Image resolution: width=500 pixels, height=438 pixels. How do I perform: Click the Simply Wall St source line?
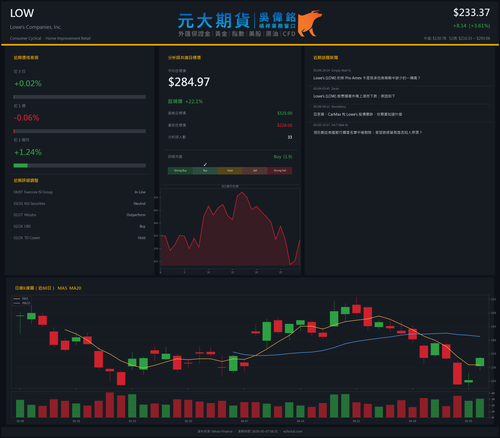point(332,71)
